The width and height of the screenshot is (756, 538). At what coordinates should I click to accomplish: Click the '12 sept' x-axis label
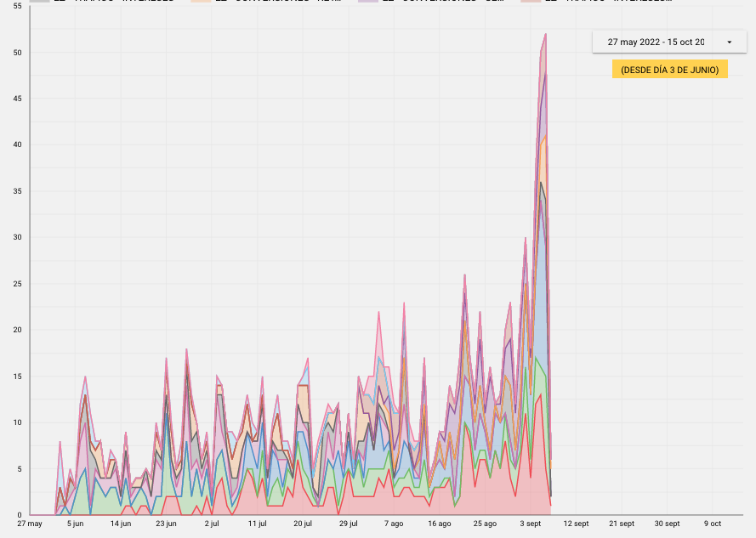coord(577,524)
